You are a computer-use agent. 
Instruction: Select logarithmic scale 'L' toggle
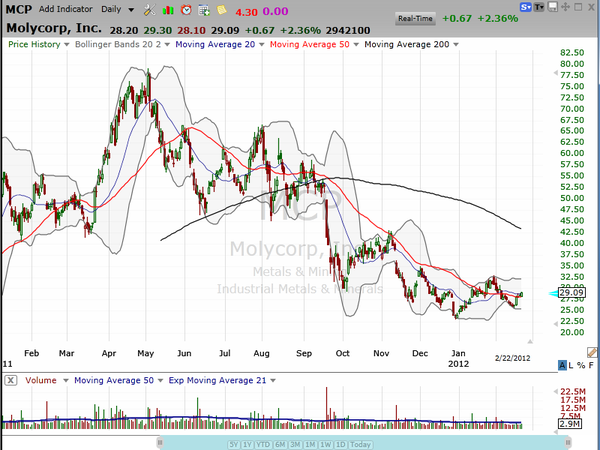[x=571, y=365]
